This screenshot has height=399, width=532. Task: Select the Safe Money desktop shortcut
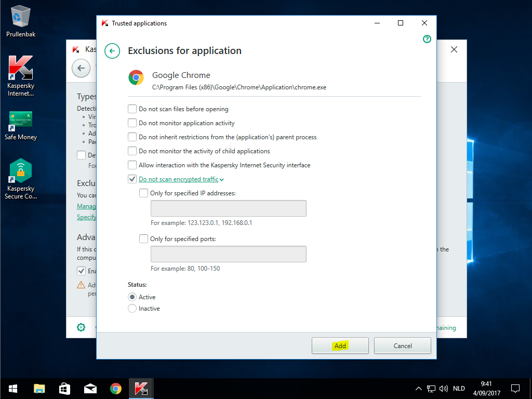(x=21, y=126)
